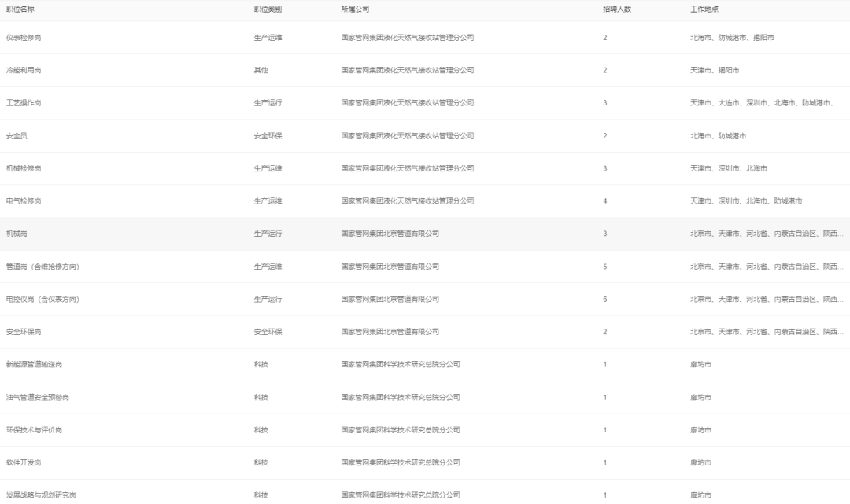Click 国家管网集团北京管道有限公司 in 机械岗 row
The image size is (850, 504).
click(x=390, y=234)
